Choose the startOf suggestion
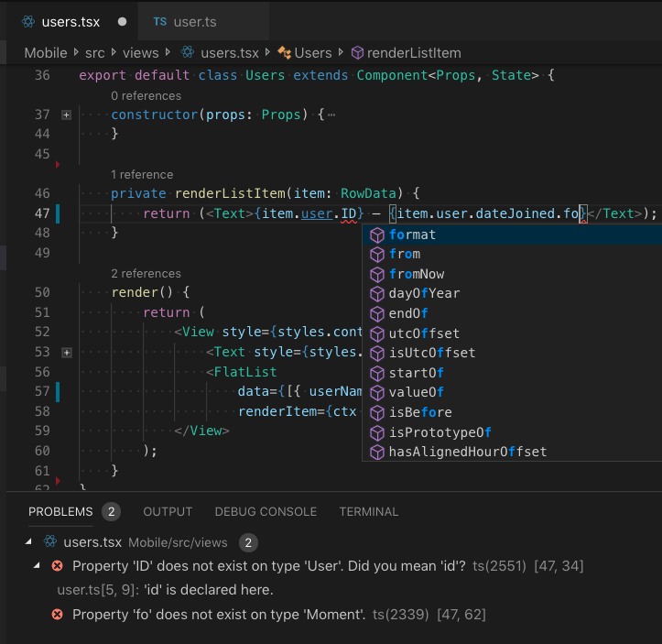Image resolution: width=662 pixels, height=644 pixels. pos(512,373)
